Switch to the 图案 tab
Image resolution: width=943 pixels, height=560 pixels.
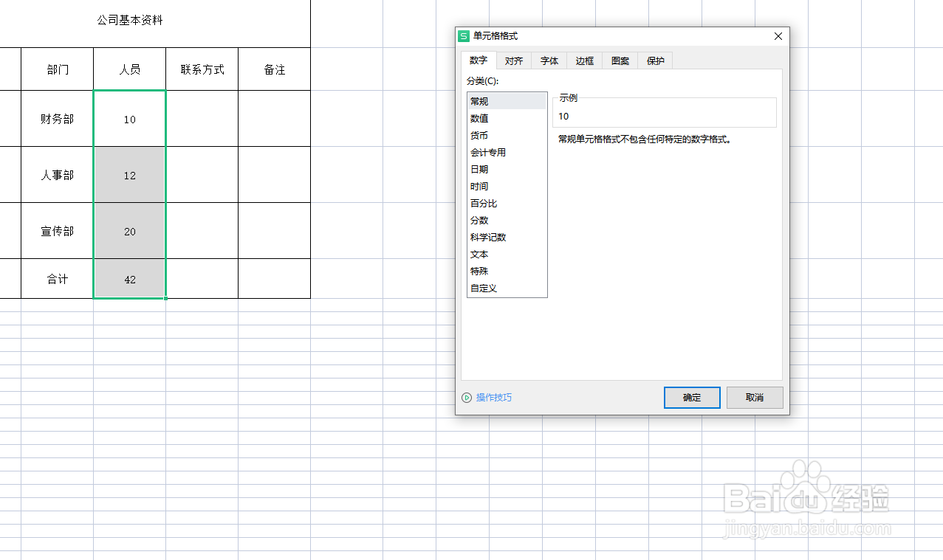[x=620, y=61]
